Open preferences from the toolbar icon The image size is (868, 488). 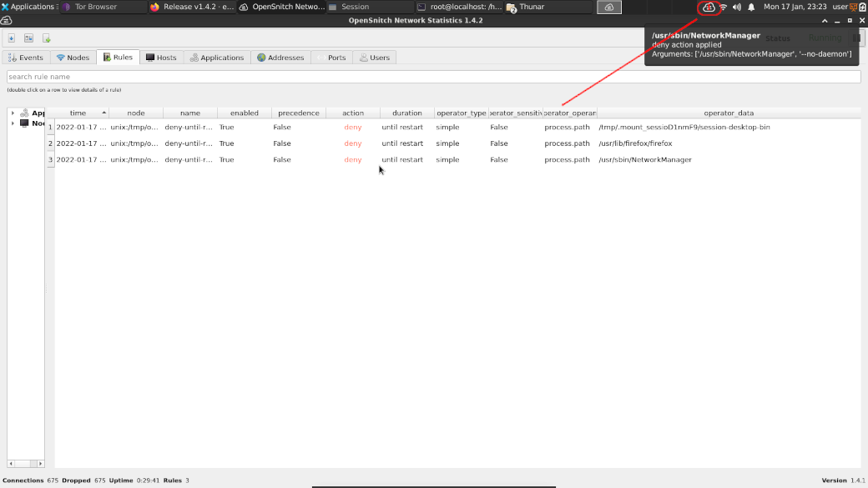point(28,38)
